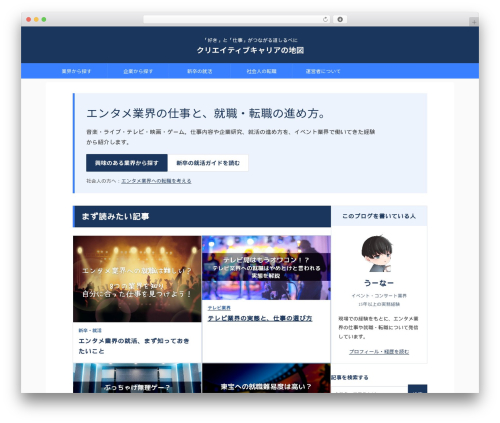Open article エンタメ業界の就活、まず知っておきたいこと
This screenshot has width=500, height=423.
134,346
